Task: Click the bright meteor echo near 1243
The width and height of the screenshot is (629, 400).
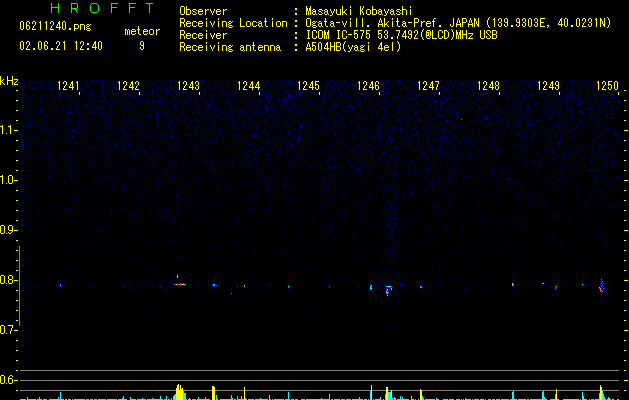Action: [x=180, y=284]
